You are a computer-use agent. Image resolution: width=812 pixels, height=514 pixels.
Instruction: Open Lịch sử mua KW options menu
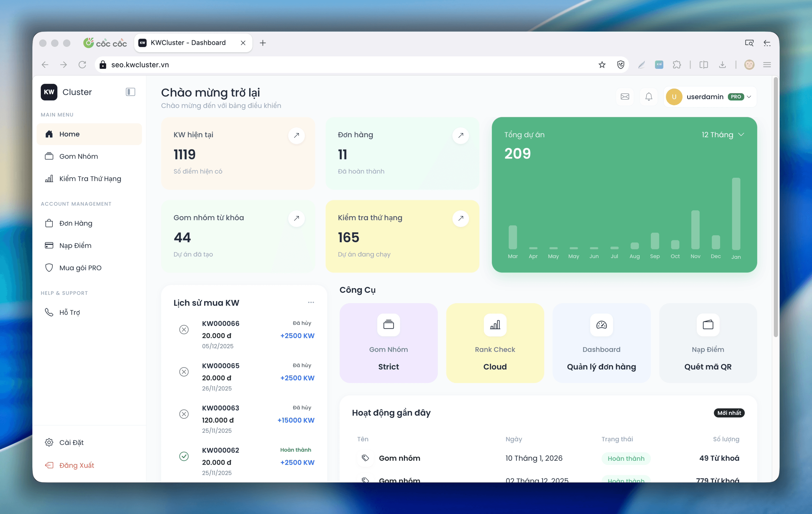coord(310,302)
